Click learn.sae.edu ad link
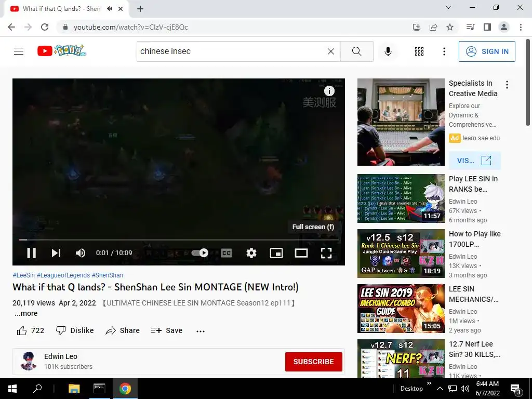 (x=481, y=138)
